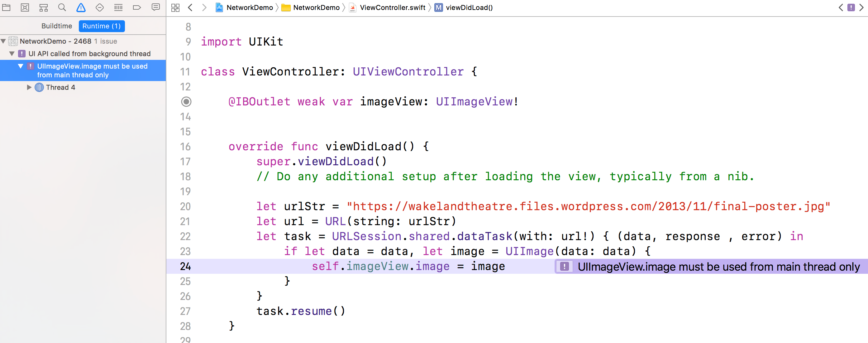
Task: Open the Test navigator diamond icon
Action: point(99,7)
